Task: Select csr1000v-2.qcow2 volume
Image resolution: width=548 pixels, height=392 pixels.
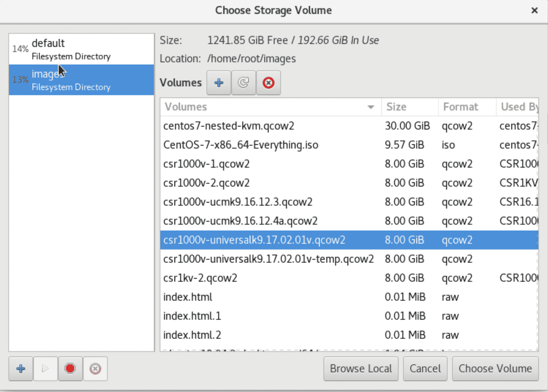Action: (349, 183)
